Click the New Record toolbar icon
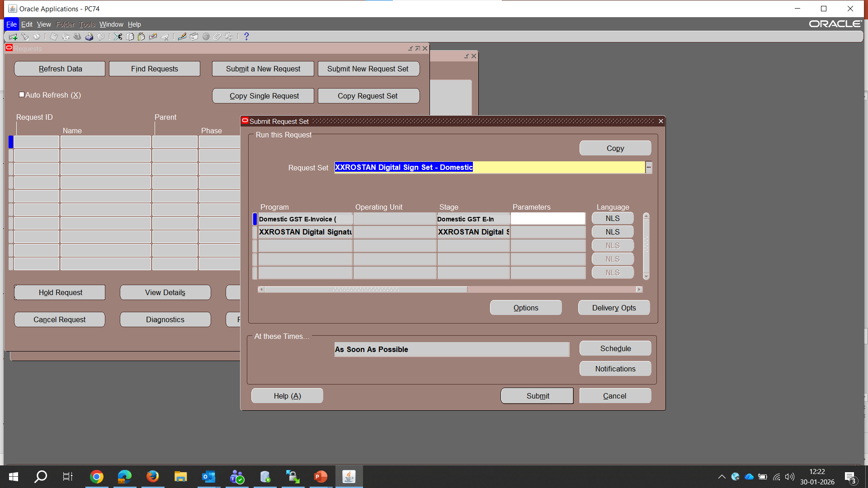This screenshot has height=488, width=868. point(13,37)
